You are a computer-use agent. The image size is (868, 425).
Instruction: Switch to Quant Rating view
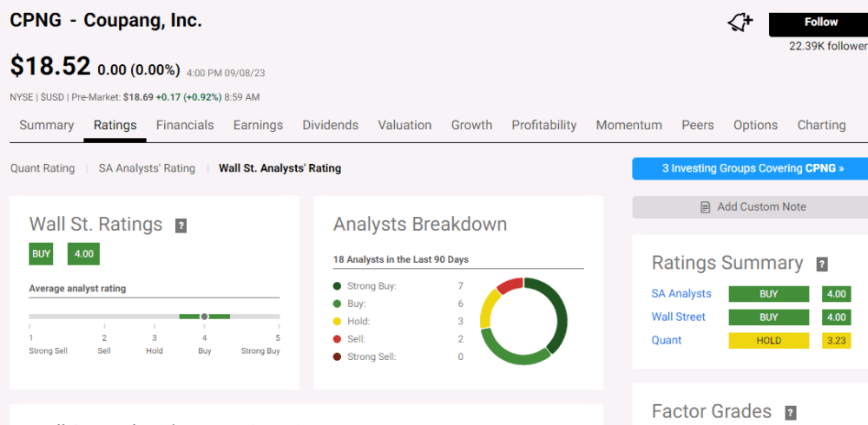click(x=43, y=168)
